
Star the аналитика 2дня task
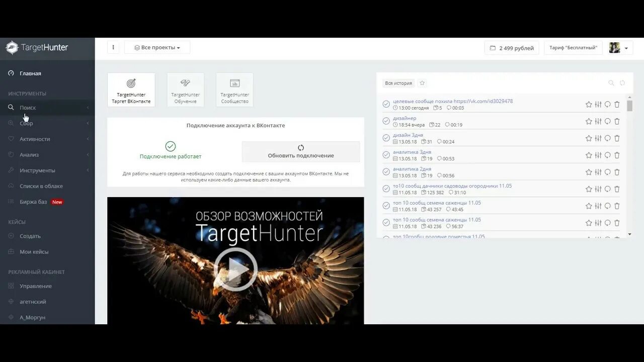coord(589,172)
